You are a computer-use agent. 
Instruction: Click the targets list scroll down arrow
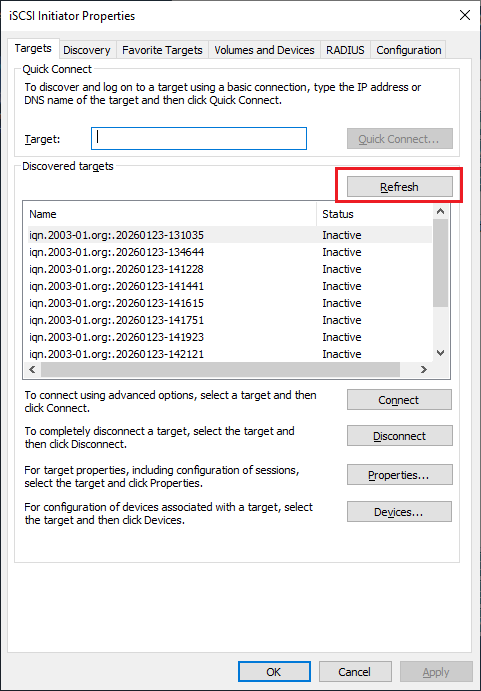click(x=440, y=353)
